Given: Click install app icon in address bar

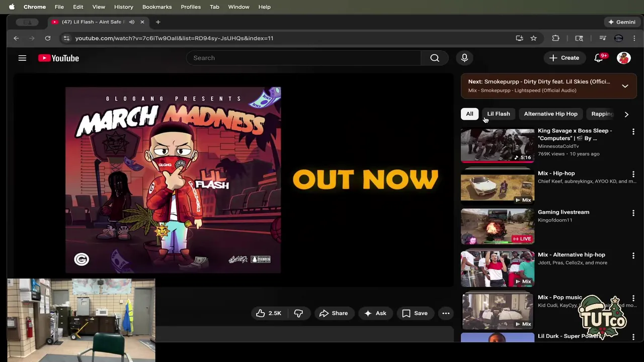Looking at the screenshot, I should pyautogui.click(x=519, y=38).
